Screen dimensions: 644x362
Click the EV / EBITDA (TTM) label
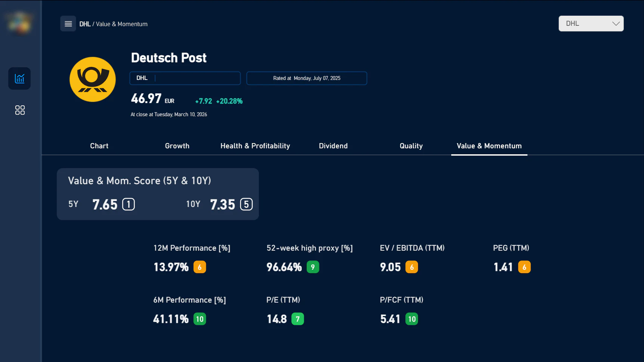point(412,248)
